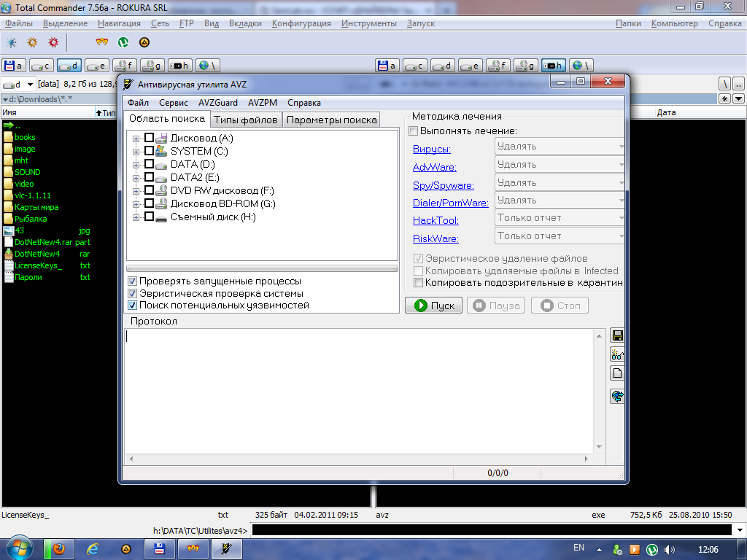
Task: Open AVZPM menu
Action: pyautogui.click(x=263, y=103)
